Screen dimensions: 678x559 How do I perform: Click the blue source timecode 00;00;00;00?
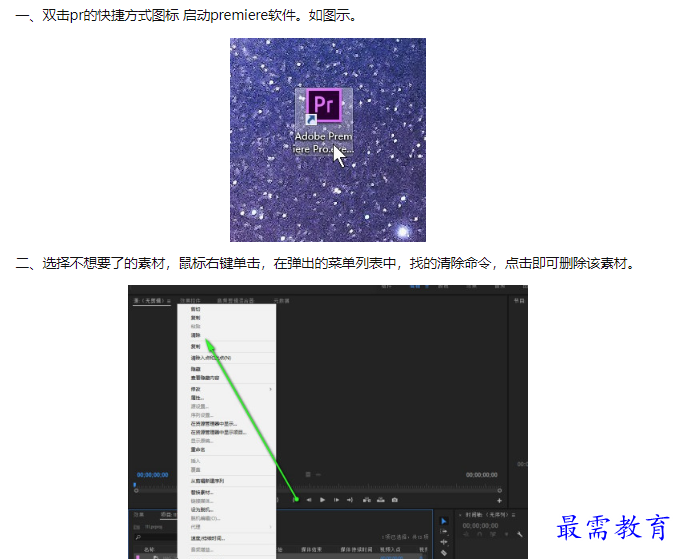click(x=153, y=475)
